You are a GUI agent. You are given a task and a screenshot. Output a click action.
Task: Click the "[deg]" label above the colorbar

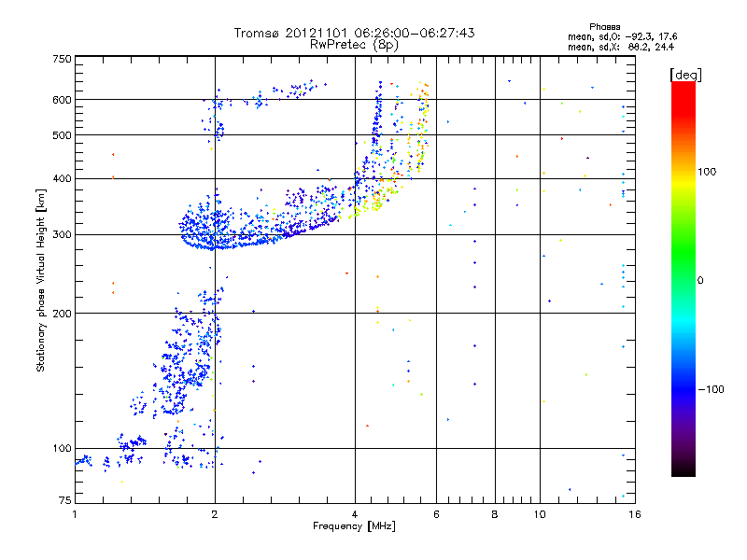point(685,75)
